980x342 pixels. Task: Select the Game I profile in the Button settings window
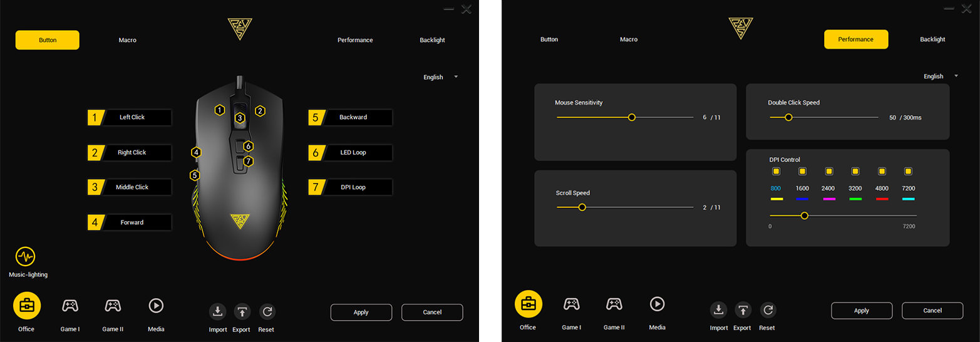tap(70, 306)
